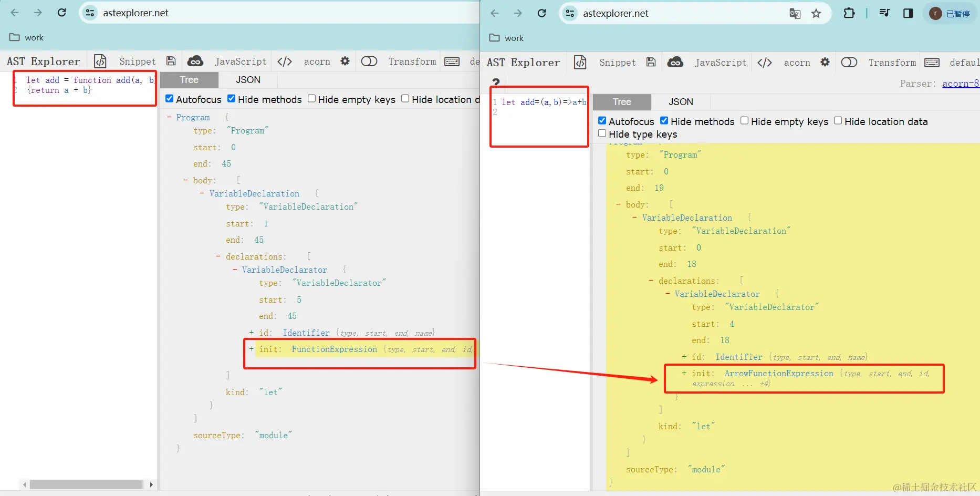Enable Hide empty keys in right window
The height and width of the screenshot is (496, 980).
point(744,121)
